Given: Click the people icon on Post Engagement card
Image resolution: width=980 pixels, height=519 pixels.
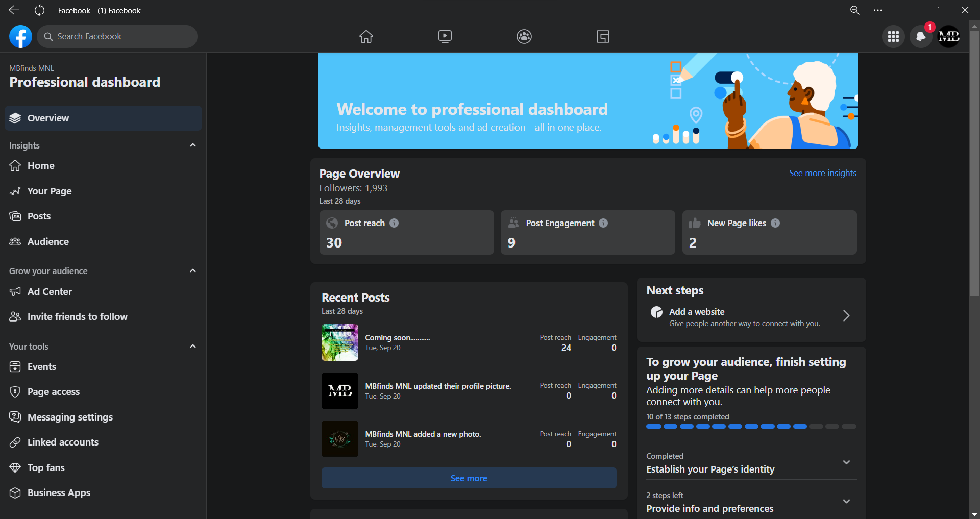Looking at the screenshot, I should click(513, 223).
